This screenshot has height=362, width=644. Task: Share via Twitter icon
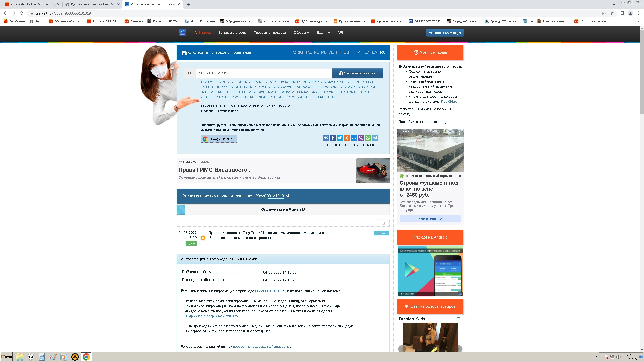tap(339, 138)
